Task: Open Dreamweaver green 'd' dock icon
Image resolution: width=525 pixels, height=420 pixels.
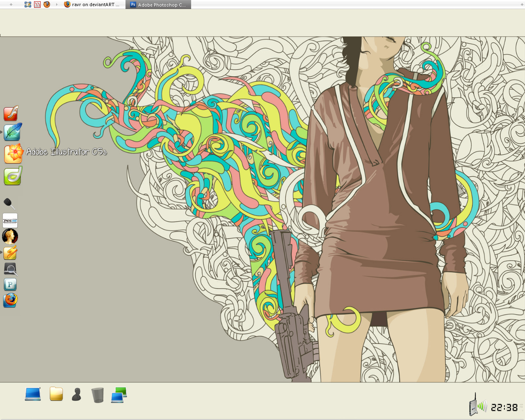Action: click(13, 176)
